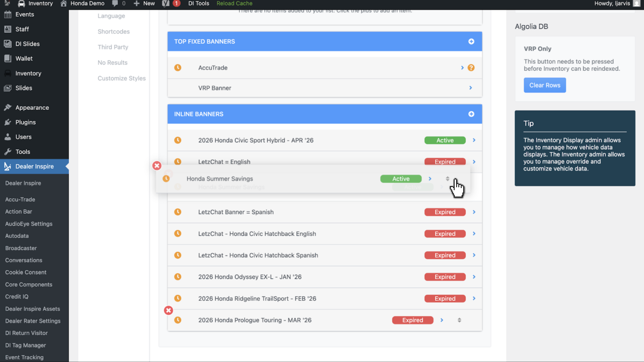Viewport: 644px width, 362px height.
Task: Click the Honda Prologue Touring reorder handle
Action: point(459,320)
